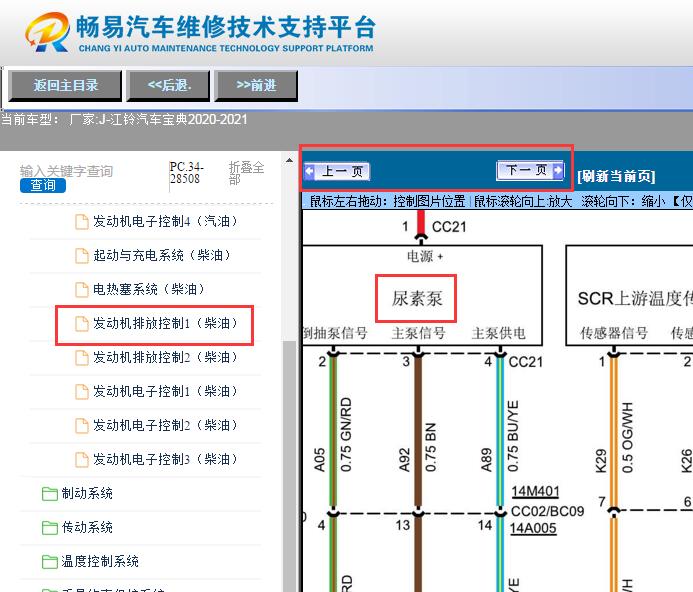Click the 刷新当前页 link
This screenshot has height=592, width=693.
(x=616, y=176)
